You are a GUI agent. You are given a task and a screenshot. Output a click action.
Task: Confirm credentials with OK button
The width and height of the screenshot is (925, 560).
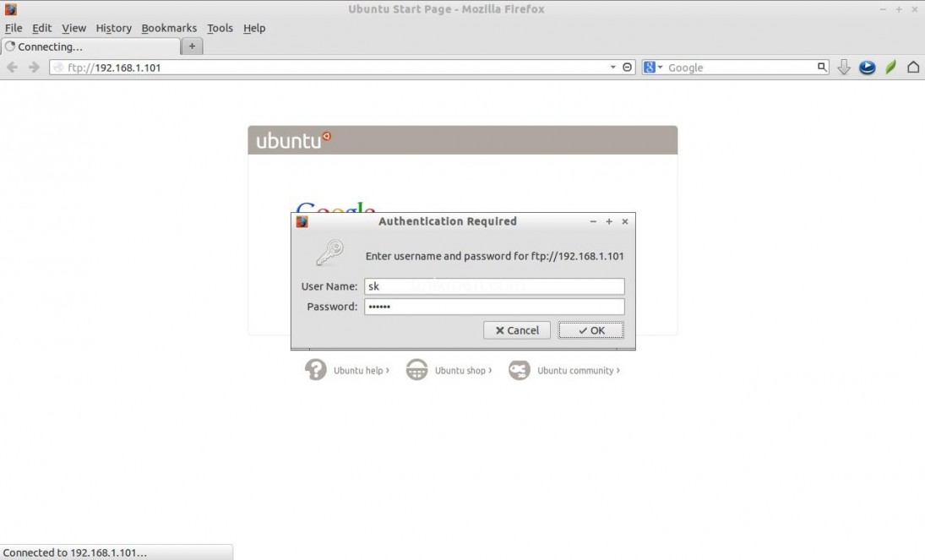coord(591,330)
